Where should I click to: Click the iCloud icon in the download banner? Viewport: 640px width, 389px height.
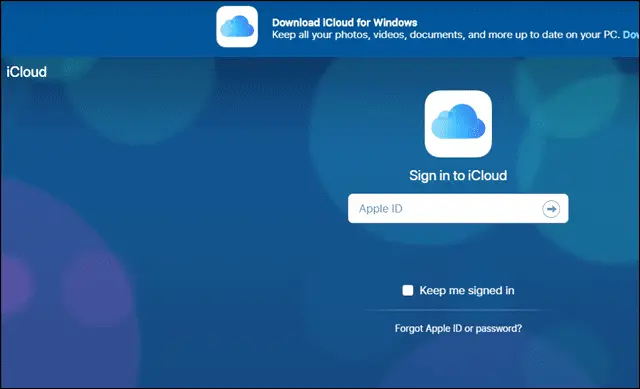237,27
